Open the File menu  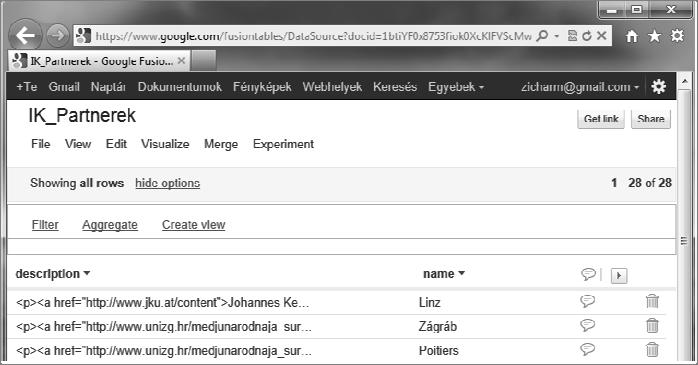tap(41, 144)
